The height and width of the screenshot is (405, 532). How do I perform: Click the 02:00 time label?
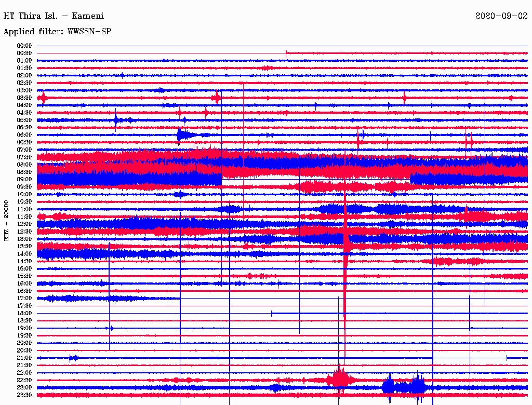(x=24, y=76)
